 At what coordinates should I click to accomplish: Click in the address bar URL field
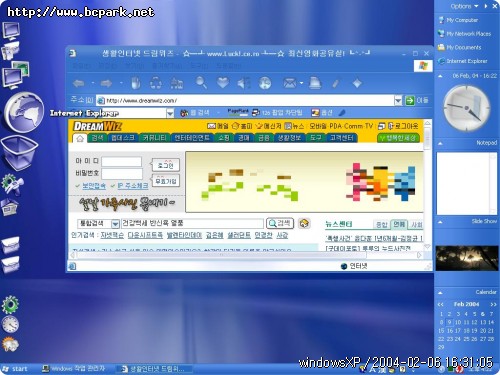245,100
